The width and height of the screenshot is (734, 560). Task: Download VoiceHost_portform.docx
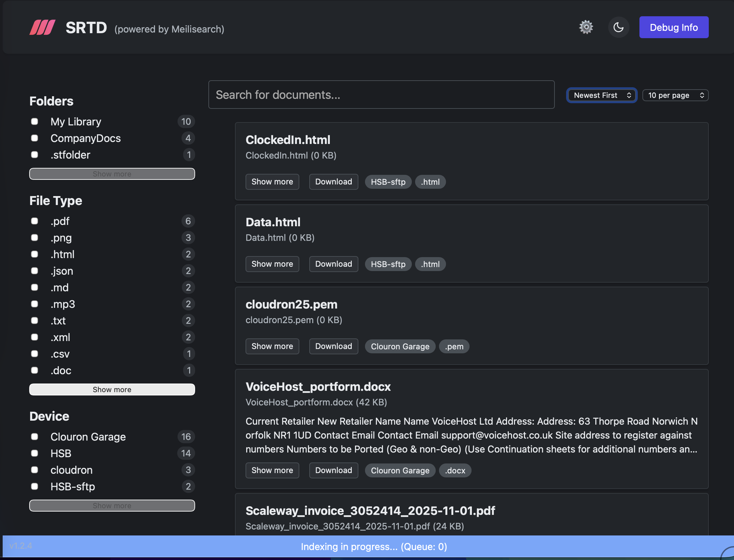(333, 470)
